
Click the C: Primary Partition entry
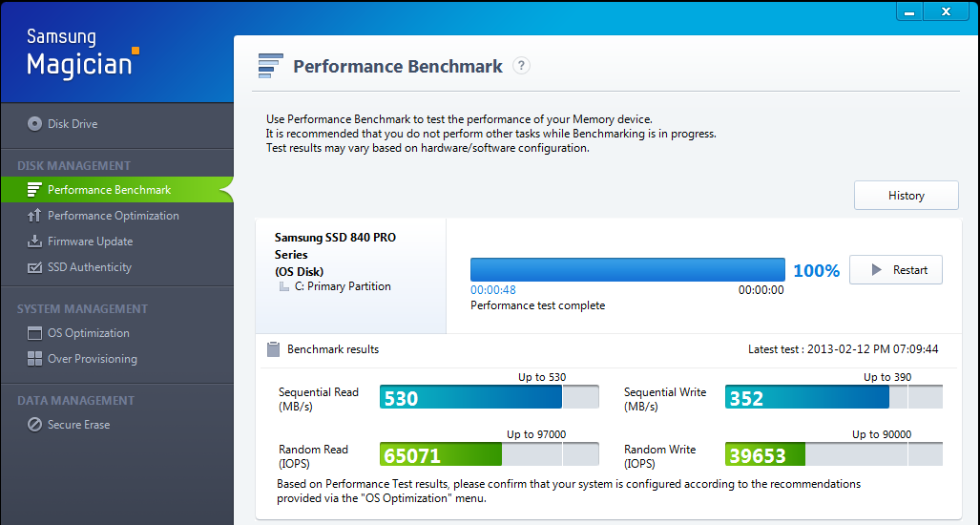pos(343,286)
